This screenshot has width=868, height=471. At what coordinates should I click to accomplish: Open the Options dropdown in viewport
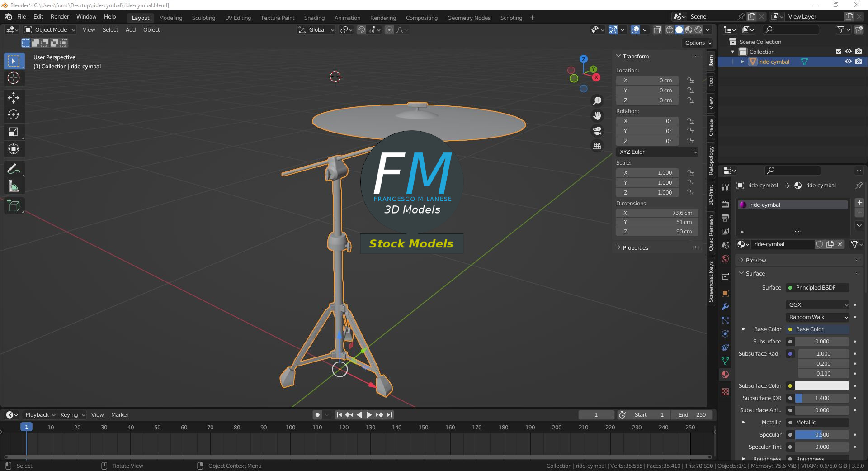coord(698,43)
